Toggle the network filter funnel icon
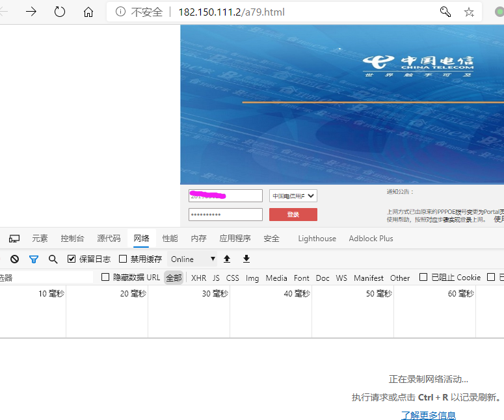This screenshot has width=504, height=420. coord(34,259)
